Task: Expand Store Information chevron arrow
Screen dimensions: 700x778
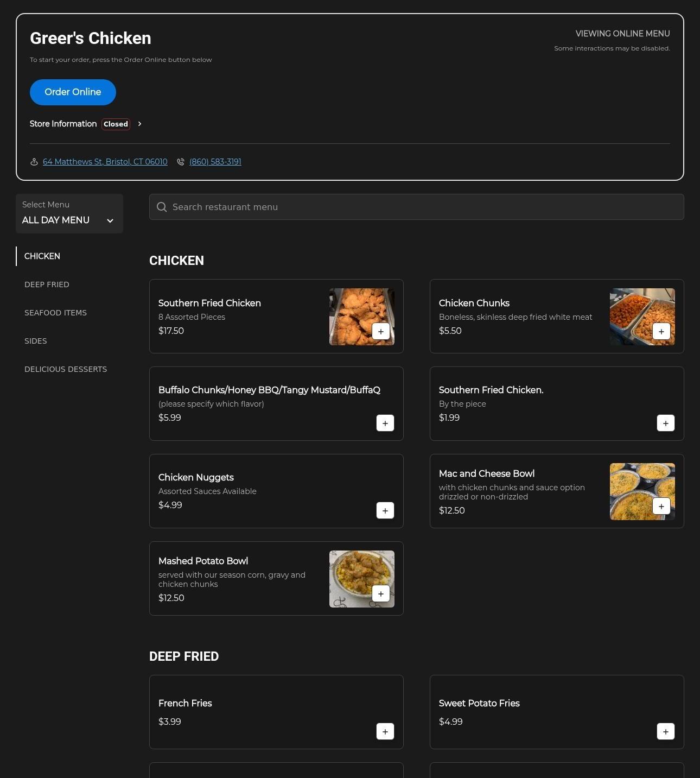Action: click(x=139, y=124)
